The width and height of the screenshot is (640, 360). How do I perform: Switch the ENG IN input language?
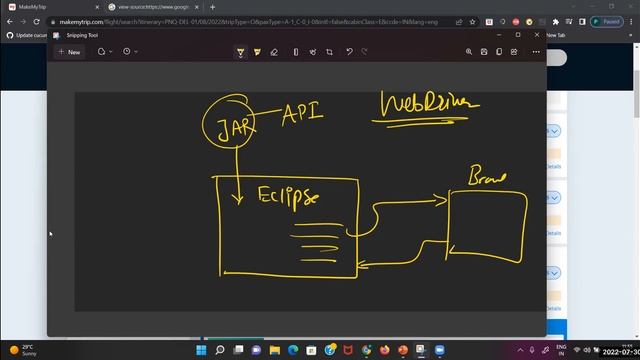click(561, 350)
